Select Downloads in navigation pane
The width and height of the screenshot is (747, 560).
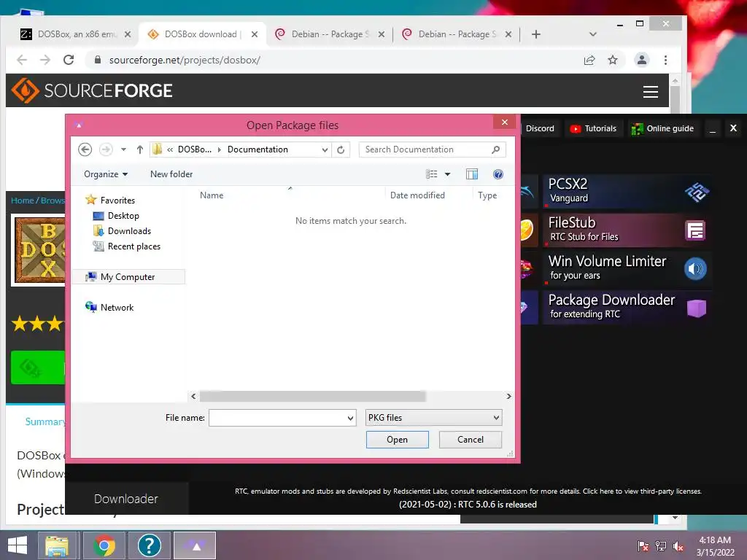pos(129,231)
